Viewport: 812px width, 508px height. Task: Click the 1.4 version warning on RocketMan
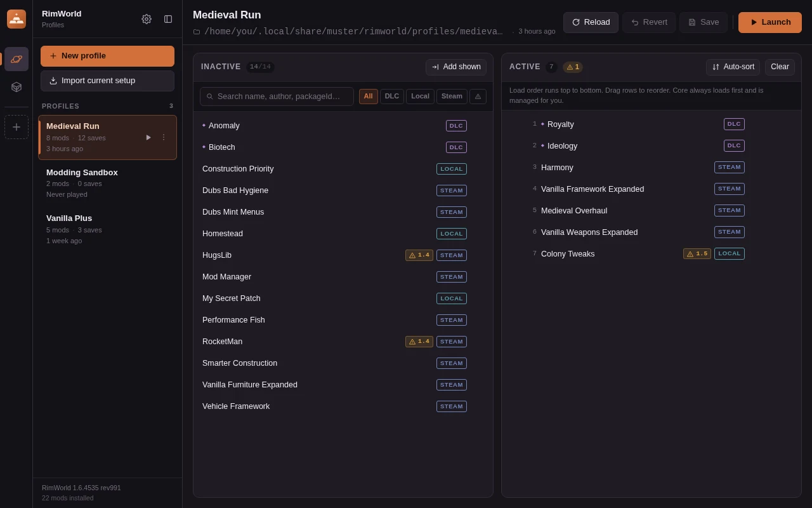coord(419,342)
